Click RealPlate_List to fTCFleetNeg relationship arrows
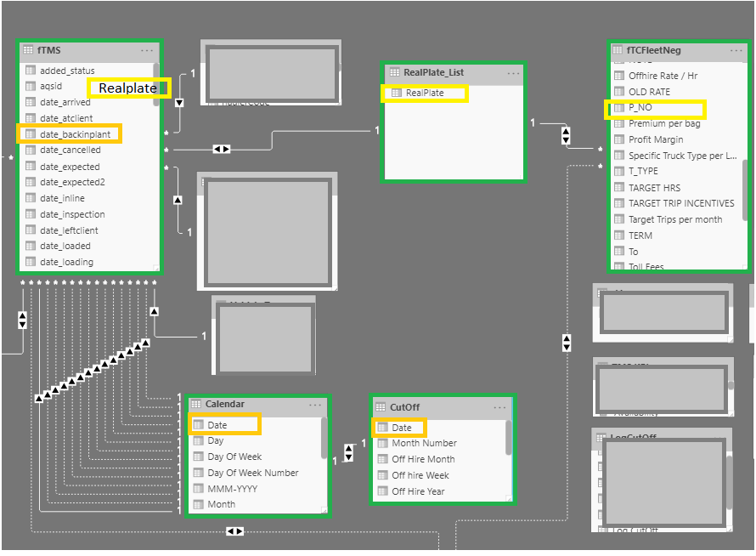Viewport: 756px width, 556px height. click(566, 136)
